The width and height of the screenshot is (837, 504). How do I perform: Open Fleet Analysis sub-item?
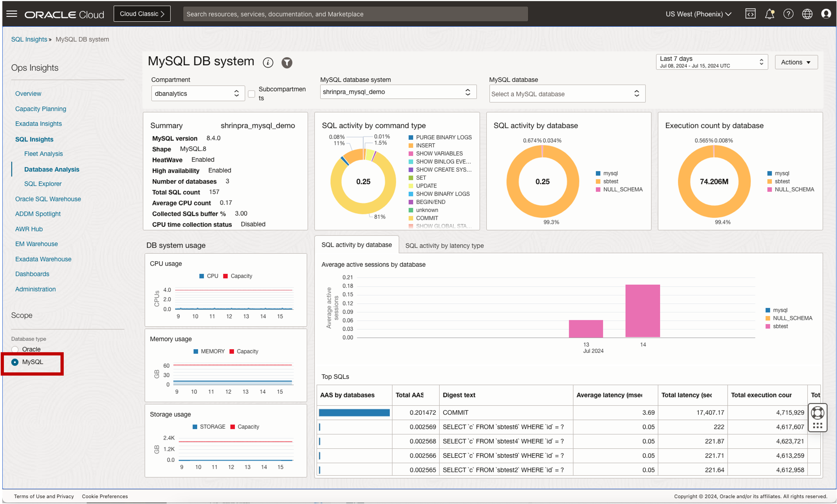[43, 153]
